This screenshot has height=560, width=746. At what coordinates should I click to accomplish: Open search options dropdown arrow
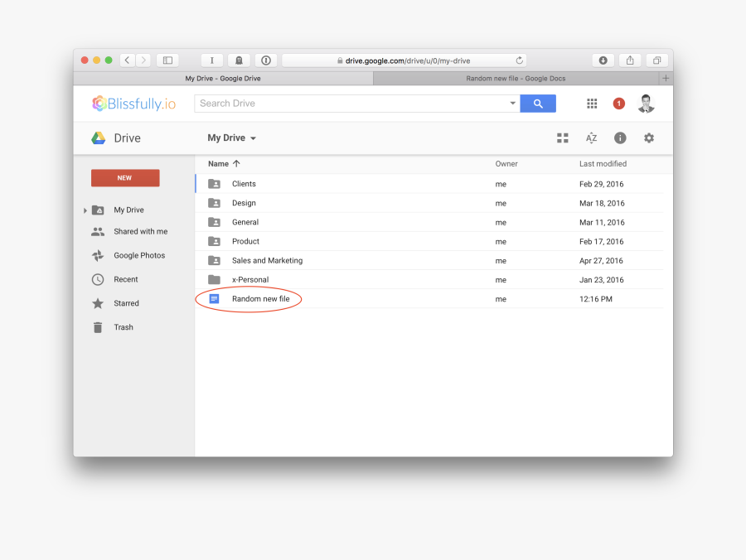click(x=513, y=103)
